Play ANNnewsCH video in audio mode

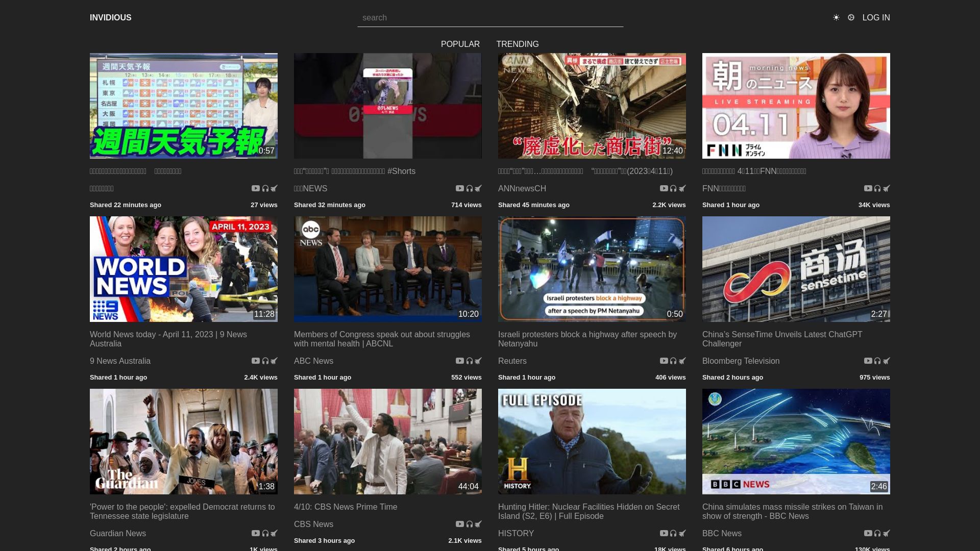(x=674, y=188)
